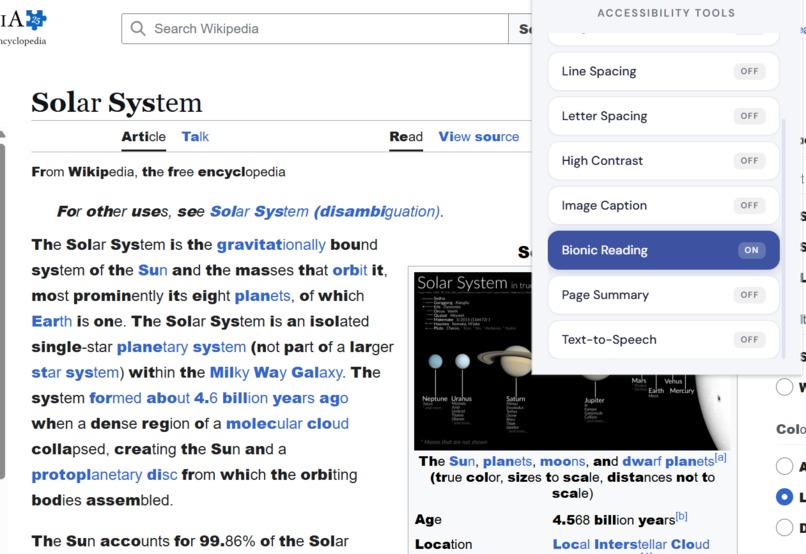Image resolution: width=806 pixels, height=554 pixels.
Task: Switch to the Article tab
Action: coord(143,137)
